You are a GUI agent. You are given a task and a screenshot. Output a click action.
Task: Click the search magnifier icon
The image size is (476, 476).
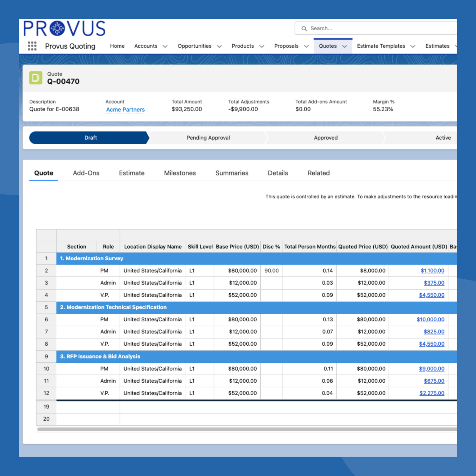[x=304, y=29]
